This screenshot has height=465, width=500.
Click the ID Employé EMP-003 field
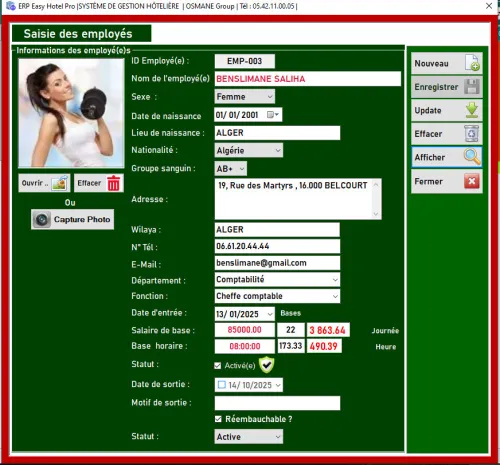[245, 61]
